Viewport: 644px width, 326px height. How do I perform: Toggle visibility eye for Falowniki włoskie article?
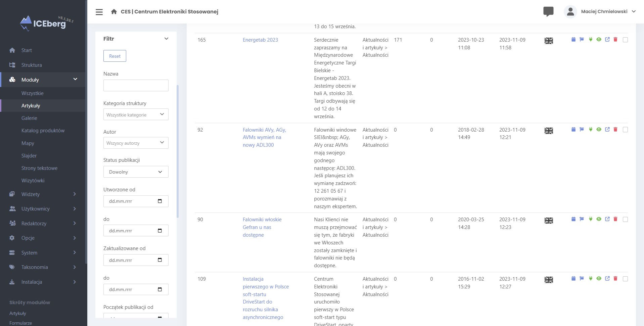pyautogui.click(x=599, y=219)
